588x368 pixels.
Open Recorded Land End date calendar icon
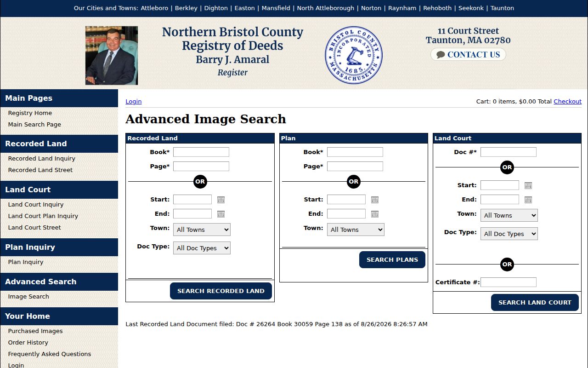tap(221, 214)
